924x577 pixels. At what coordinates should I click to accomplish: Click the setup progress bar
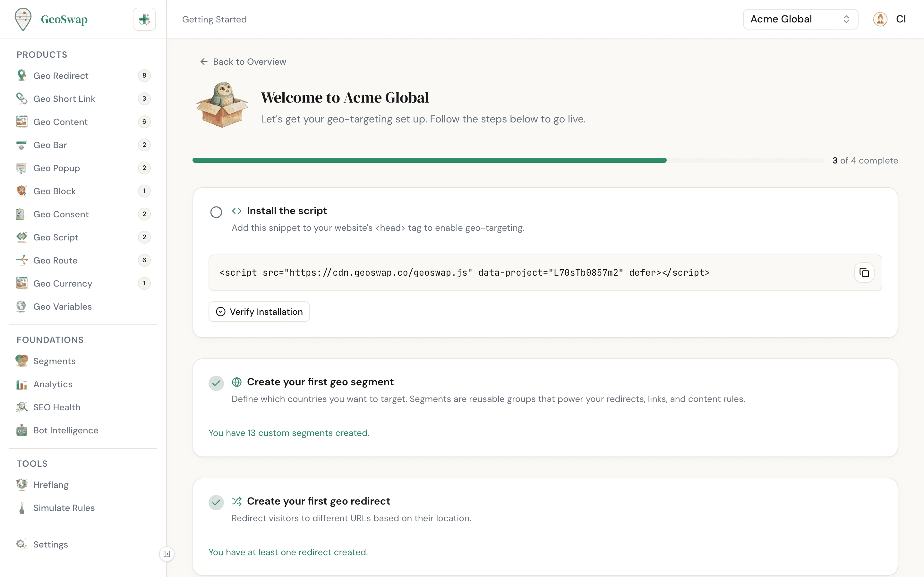pyautogui.click(x=496, y=160)
